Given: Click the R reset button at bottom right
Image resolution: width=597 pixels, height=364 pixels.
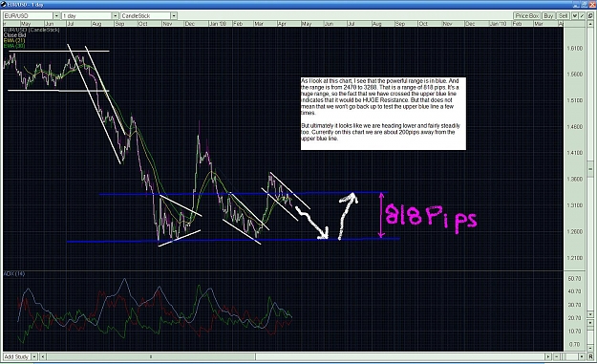Looking at the screenshot, I should click(x=590, y=356).
